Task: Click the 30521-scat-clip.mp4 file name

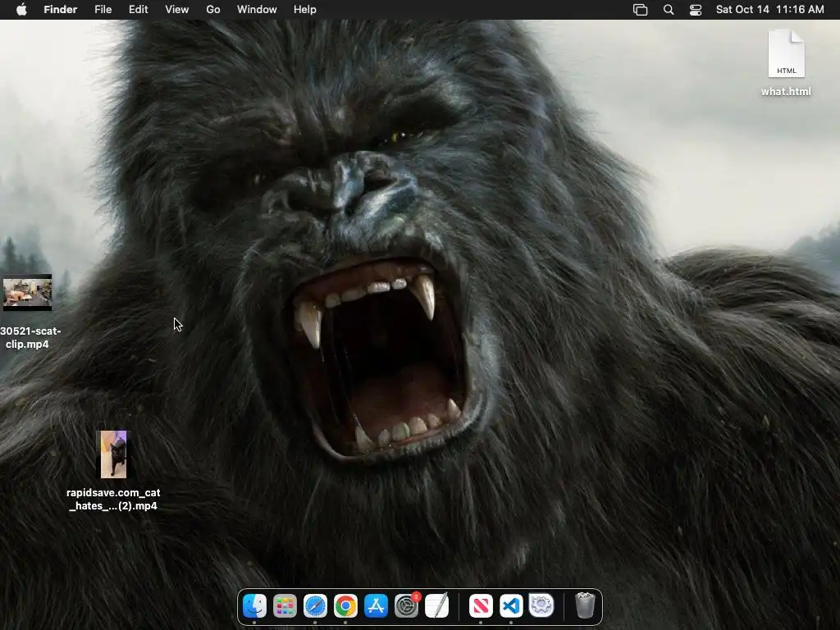Action: point(30,337)
